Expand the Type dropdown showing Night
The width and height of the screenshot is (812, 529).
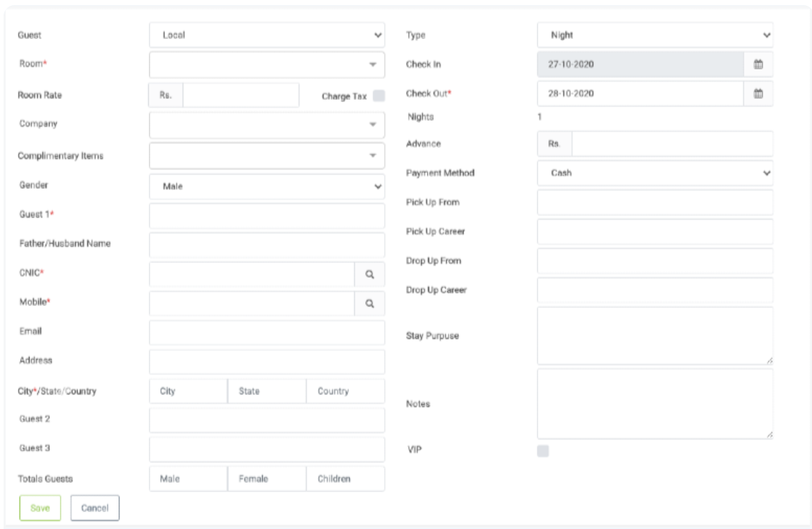[x=655, y=35]
